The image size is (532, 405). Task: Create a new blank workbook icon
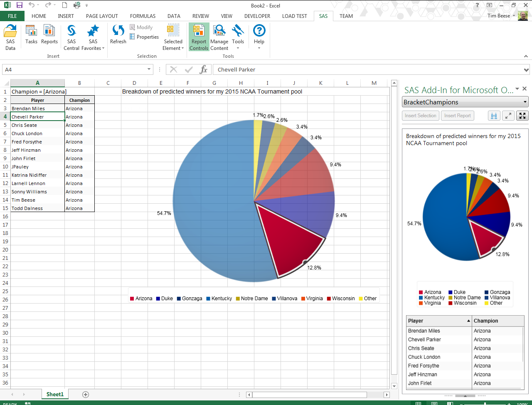coord(64,5)
